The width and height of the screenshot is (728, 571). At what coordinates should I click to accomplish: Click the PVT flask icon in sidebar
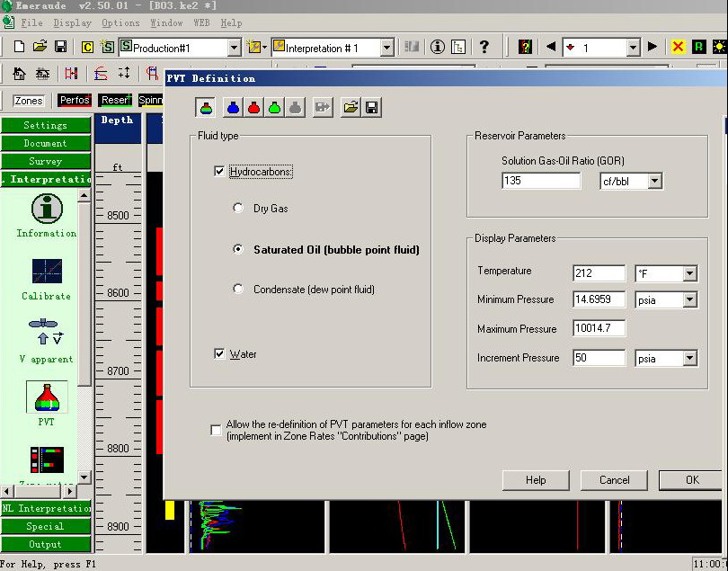click(x=46, y=397)
